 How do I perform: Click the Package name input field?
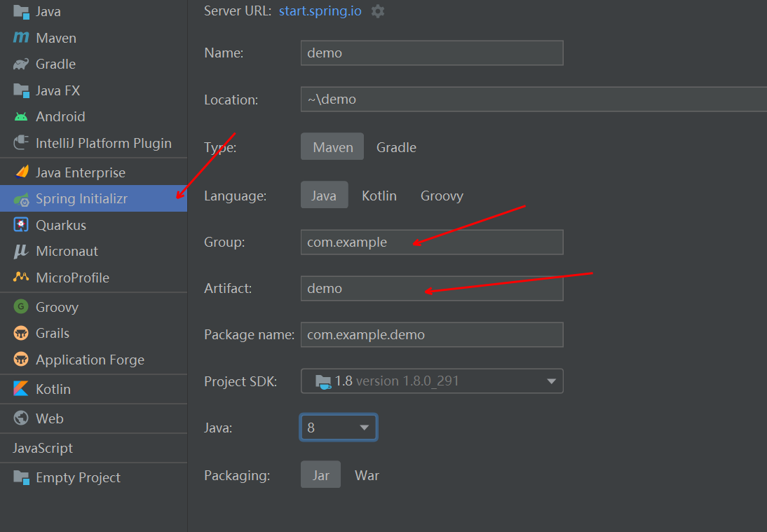(x=432, y=334)
